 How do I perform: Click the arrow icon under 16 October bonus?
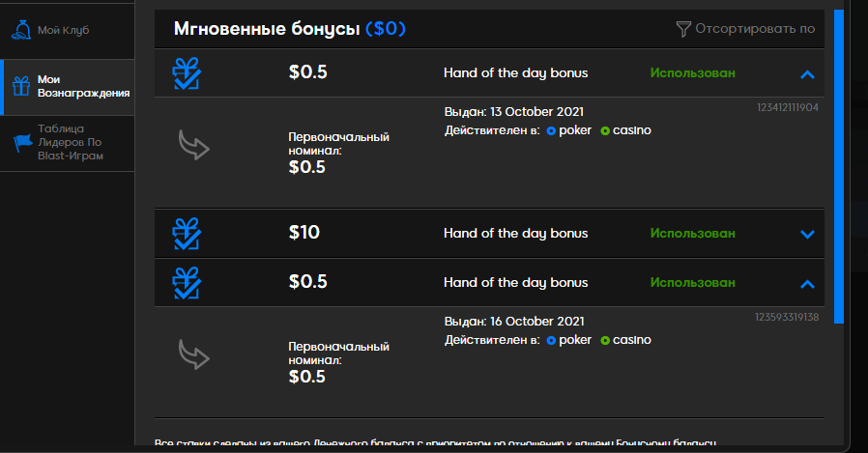pos(193,354)
